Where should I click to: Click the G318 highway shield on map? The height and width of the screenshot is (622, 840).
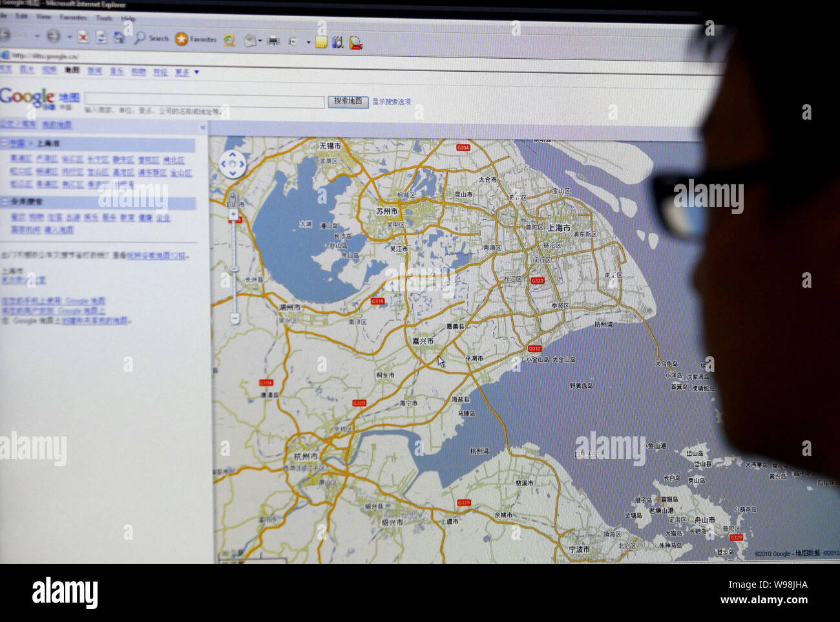pyautogui.click(x=377, y=301)
